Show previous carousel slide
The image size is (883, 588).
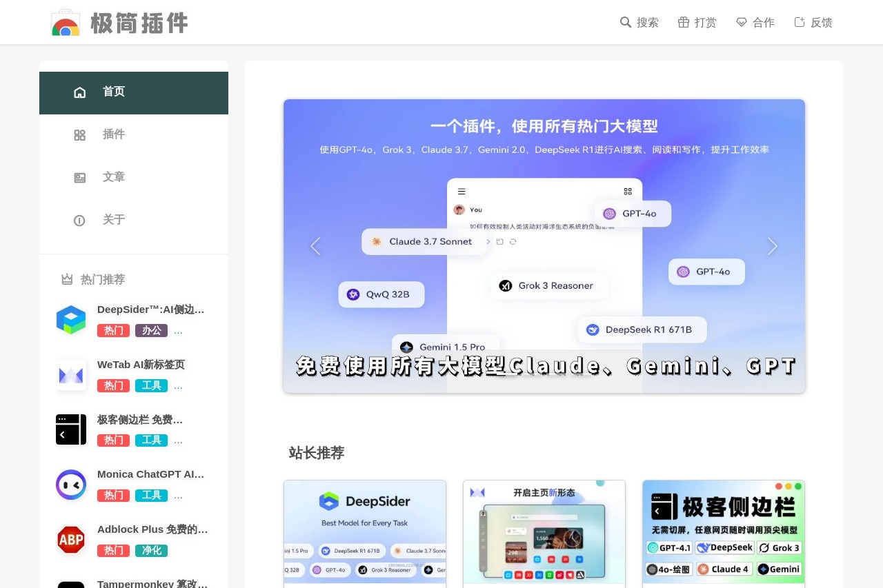[315, 246]
